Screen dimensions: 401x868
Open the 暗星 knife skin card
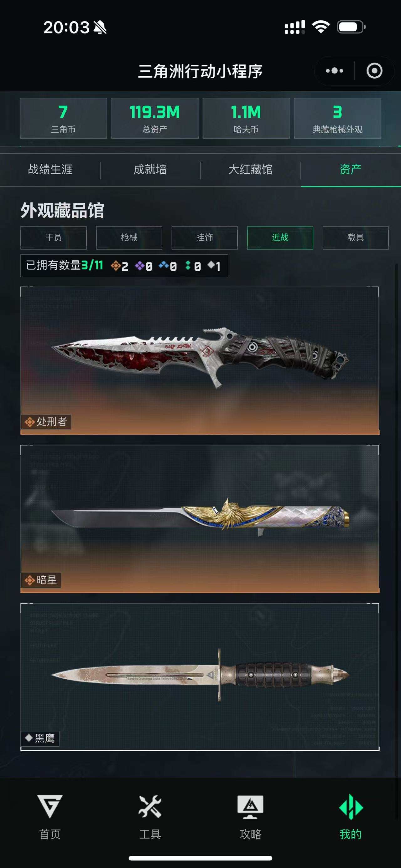pyautogui.click(x=200, y=519)
